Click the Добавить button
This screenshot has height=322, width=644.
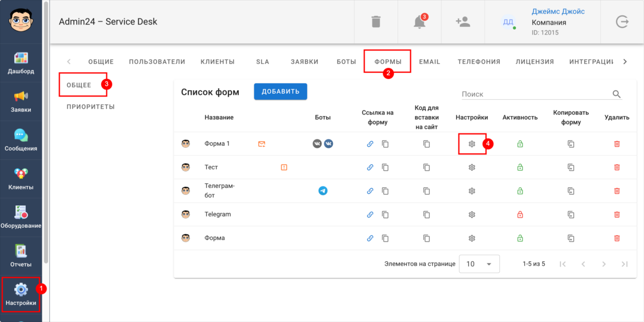tap(280, 91)
